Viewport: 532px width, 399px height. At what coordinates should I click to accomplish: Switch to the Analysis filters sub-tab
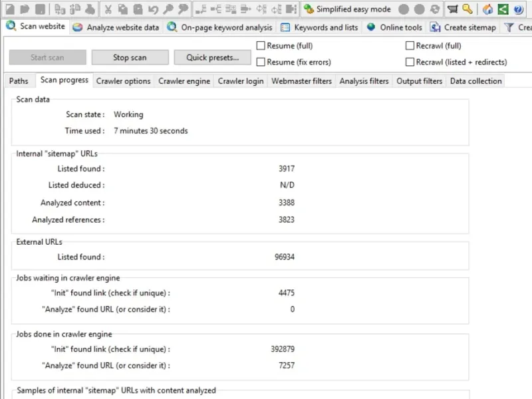364,81
